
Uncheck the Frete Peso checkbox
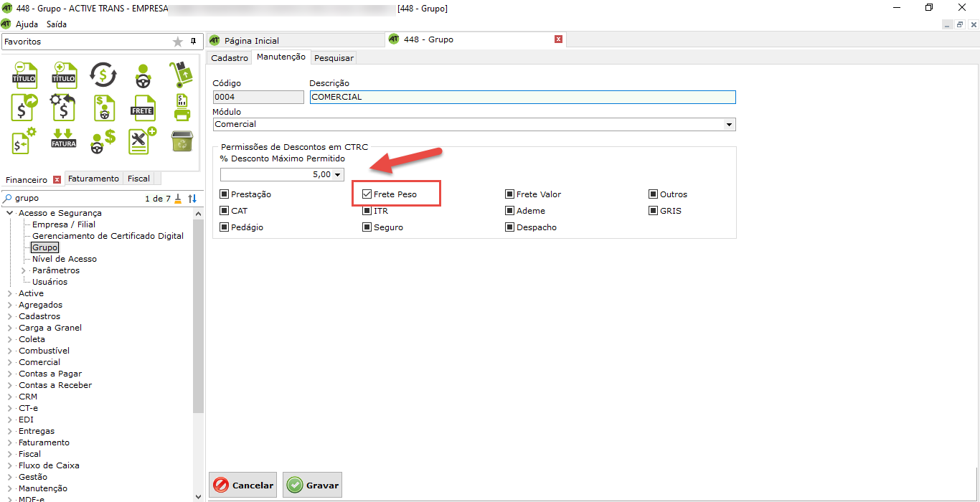[367, 194]
